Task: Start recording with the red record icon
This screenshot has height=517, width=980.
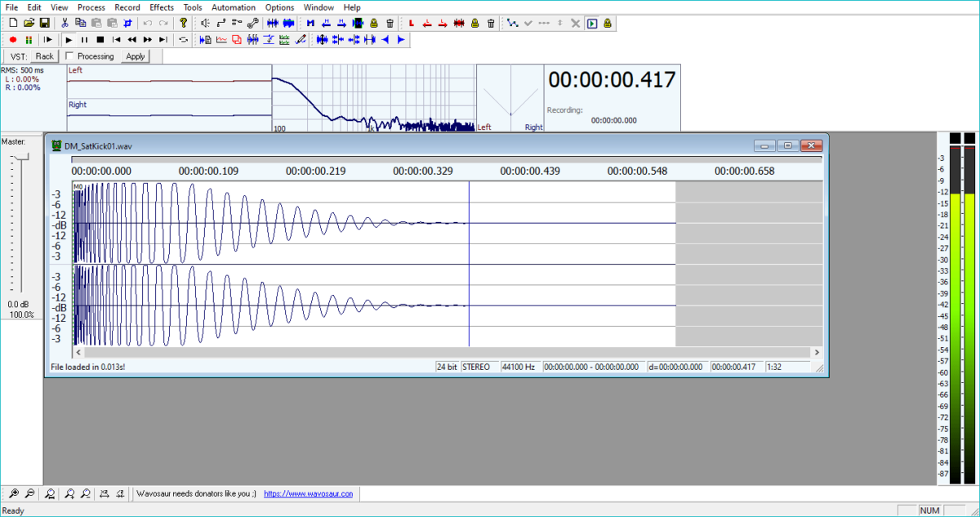Action: [14, 39]
